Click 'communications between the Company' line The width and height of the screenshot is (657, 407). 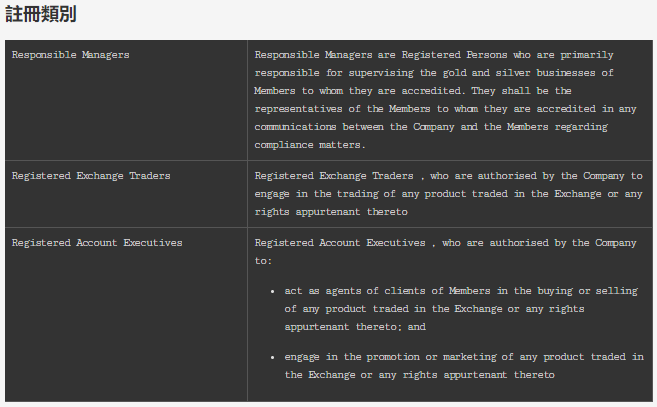[x=354, y=127]
